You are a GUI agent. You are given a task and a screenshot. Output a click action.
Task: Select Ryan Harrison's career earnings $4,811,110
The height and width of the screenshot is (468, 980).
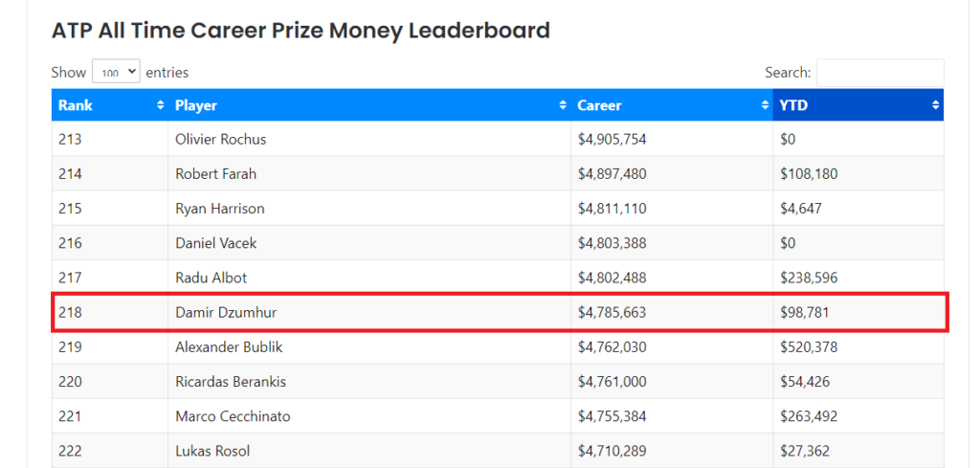(612, 209)
